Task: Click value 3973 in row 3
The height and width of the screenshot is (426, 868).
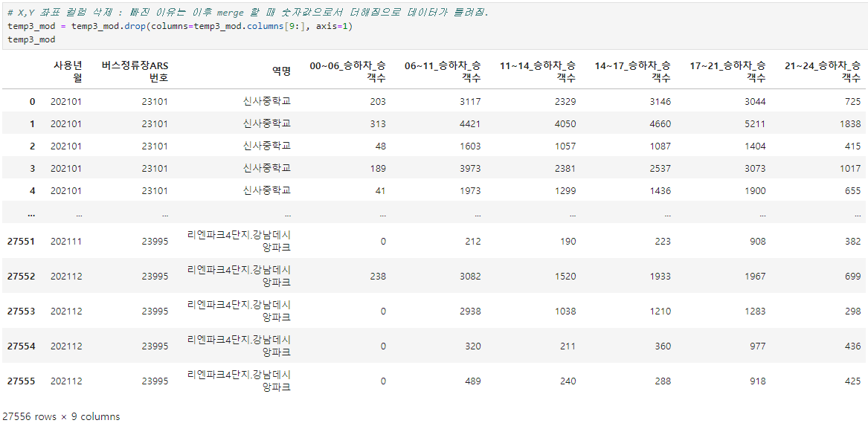Action: tap(471, 168)
